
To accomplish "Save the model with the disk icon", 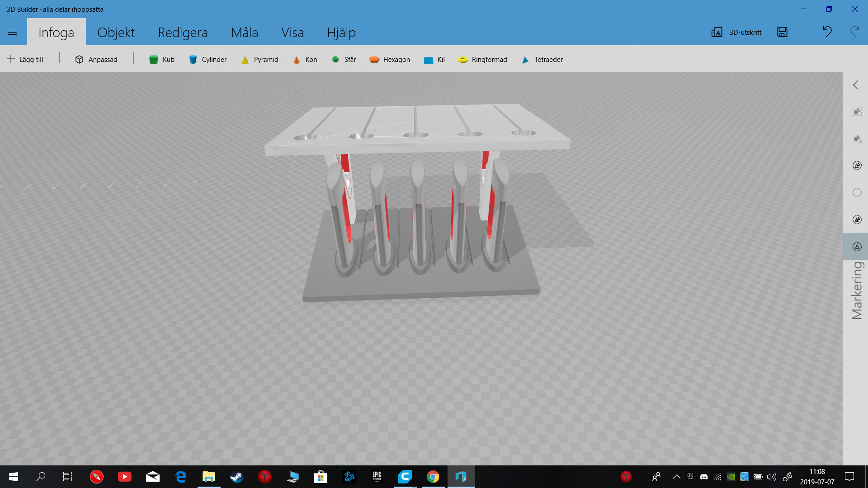I will [783, 32].
